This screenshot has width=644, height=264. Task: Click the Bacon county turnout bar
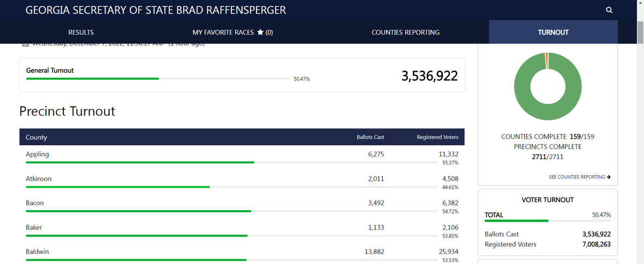pos(231,211)
